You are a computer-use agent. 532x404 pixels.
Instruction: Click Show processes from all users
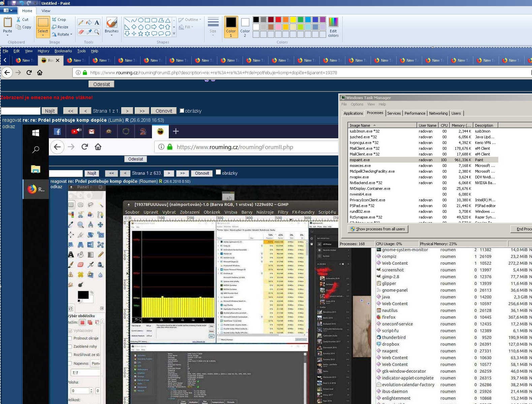click(378, 229)
